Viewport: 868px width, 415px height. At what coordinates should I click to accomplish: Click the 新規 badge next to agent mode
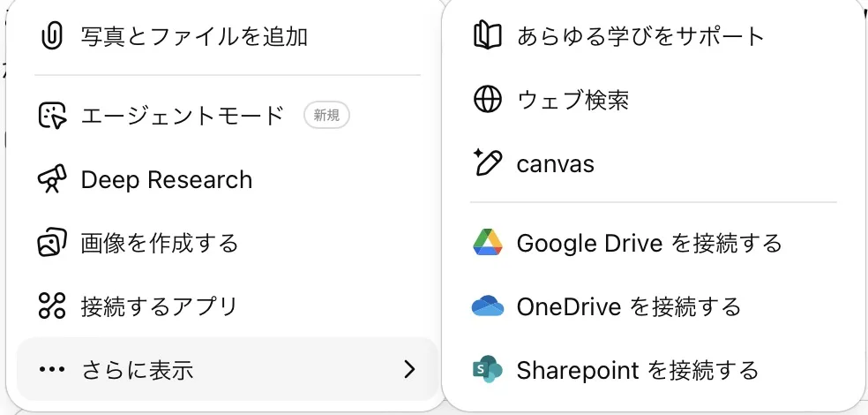pos(326,116)
